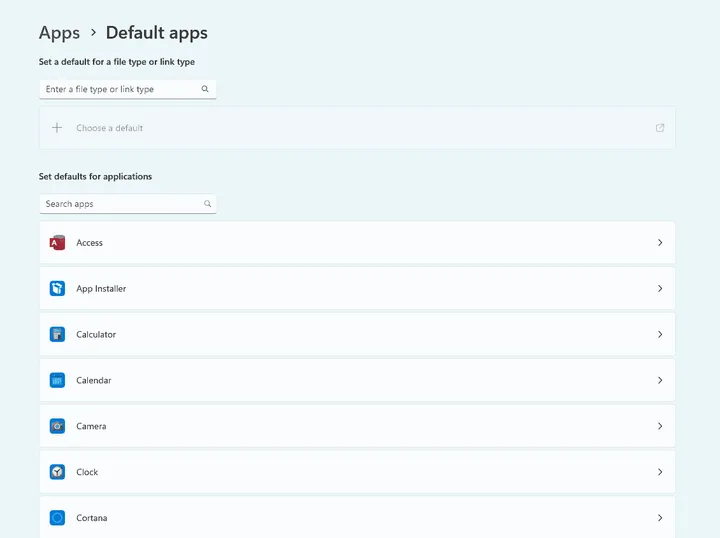
Task: Click the magnifier icon in file type field
Action: pos(205,89)
